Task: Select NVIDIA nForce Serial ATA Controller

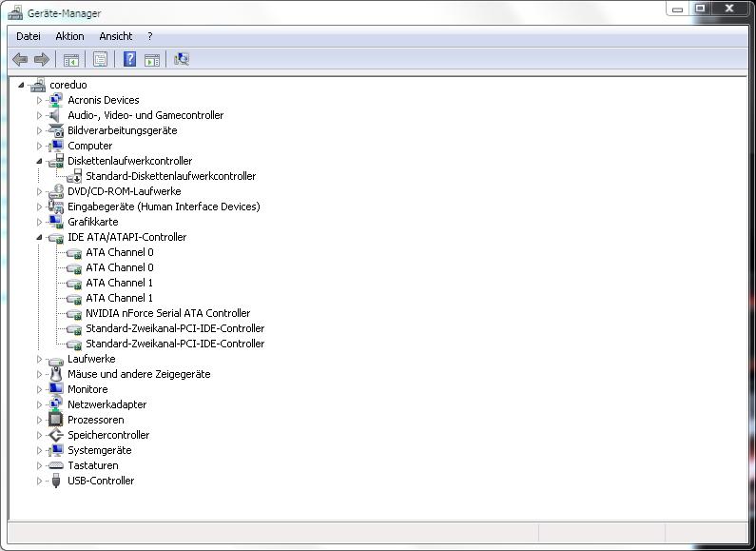Action: click(167, 313)
